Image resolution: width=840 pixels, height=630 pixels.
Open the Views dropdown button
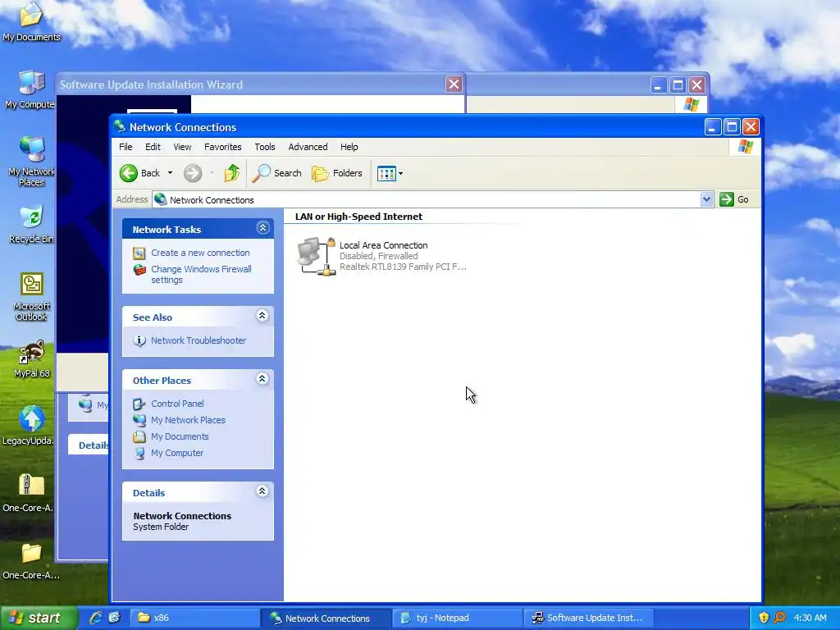(x=390, y=173)
